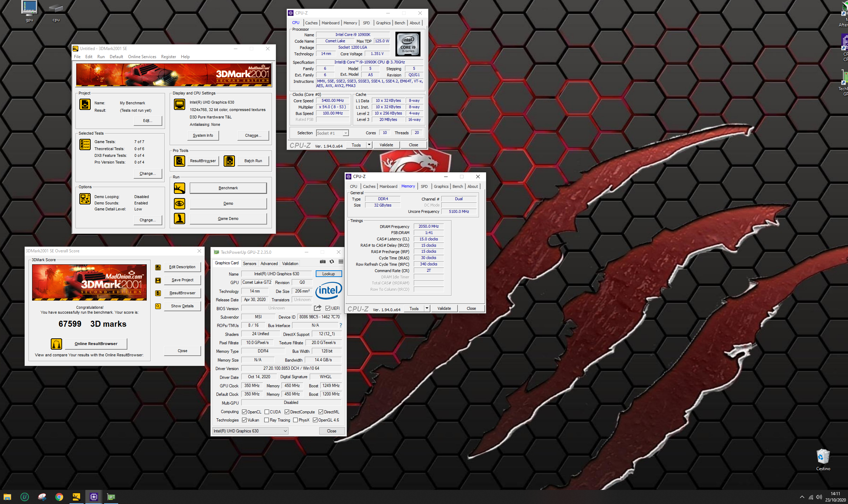848x504 pixels.
Task: Open the Online Services menu
Action: 142,57
